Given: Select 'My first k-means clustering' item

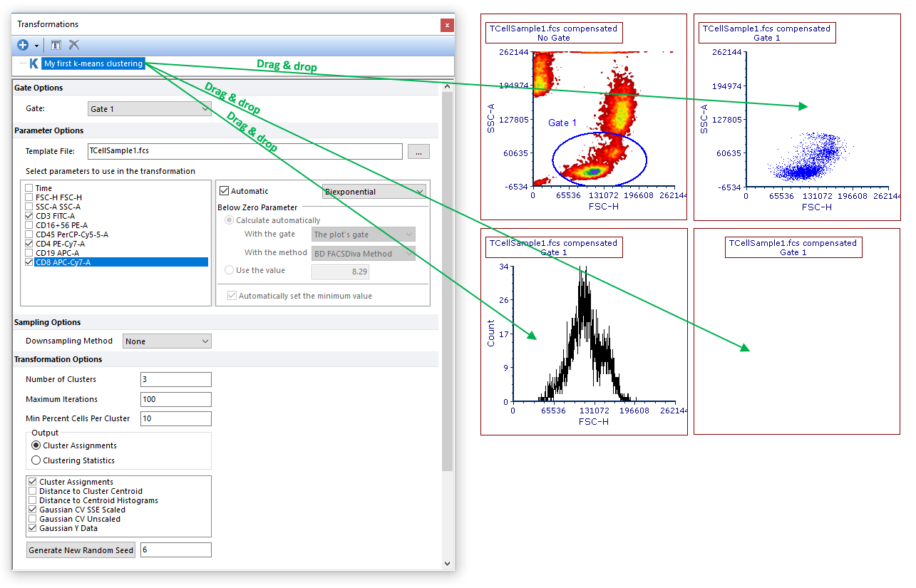Looking at the screenshot, I should click(x=93, y=63).
